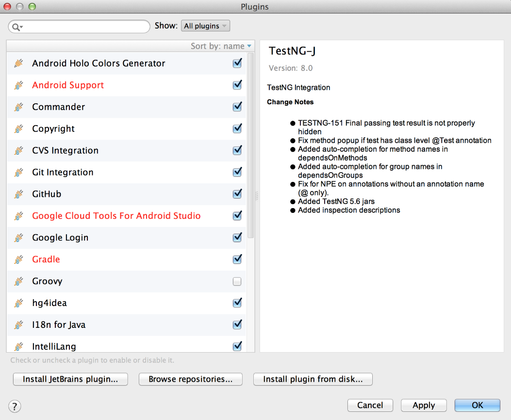Image resolution: width=511 pixels, height=420 pixels.
Task: Open the Sort by name dropdown
Action: click(221, 46)
